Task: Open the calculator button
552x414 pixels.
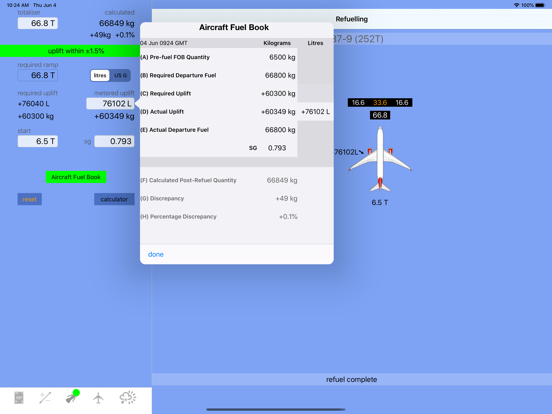Action: (x=114, y=199)
